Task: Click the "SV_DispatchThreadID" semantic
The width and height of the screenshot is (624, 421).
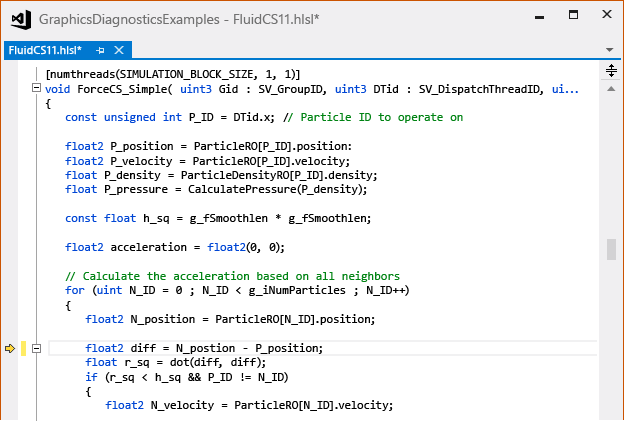Action: coord(480,89)
